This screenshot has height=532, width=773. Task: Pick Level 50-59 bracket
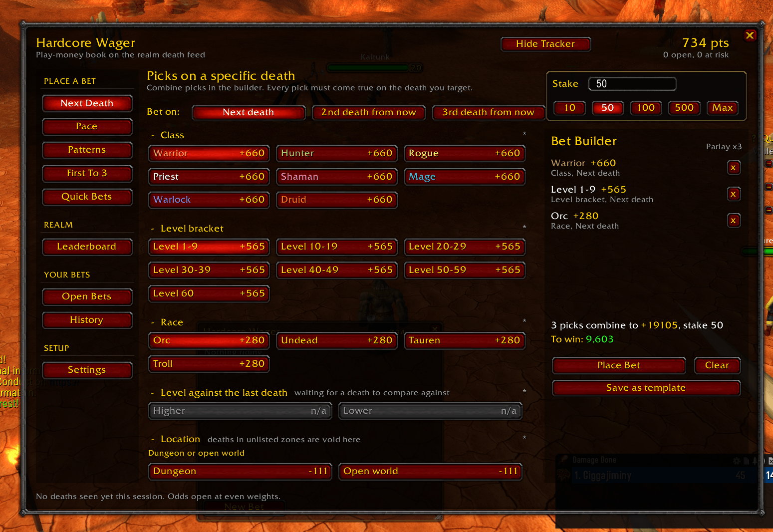click(x=465, y=270)
